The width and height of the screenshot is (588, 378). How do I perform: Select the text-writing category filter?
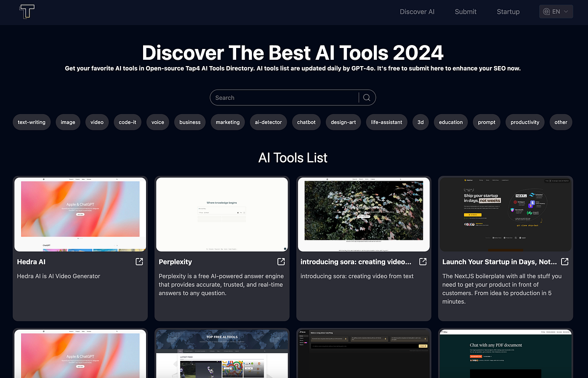point(31,122)
